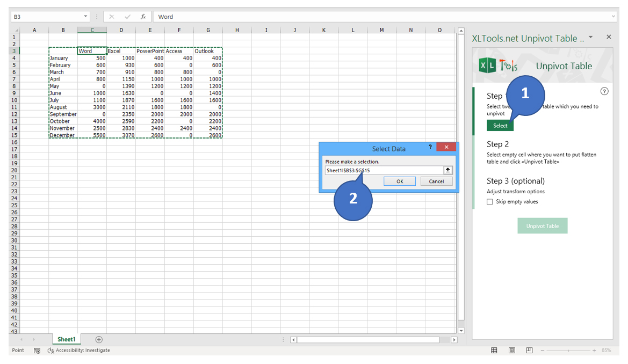Click the horizontal scrollbar left arrow
628x364 pixels.
point(293,340)
